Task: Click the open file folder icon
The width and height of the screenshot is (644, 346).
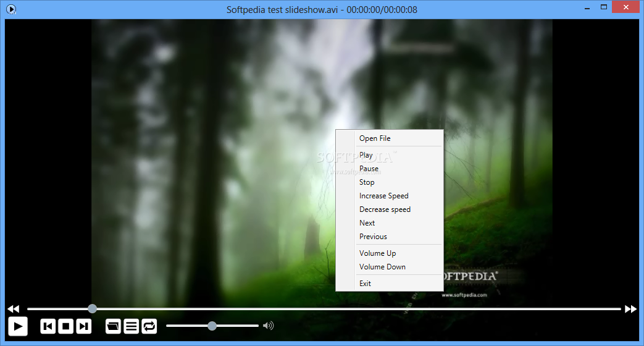Action: click(x=113, y=326)
